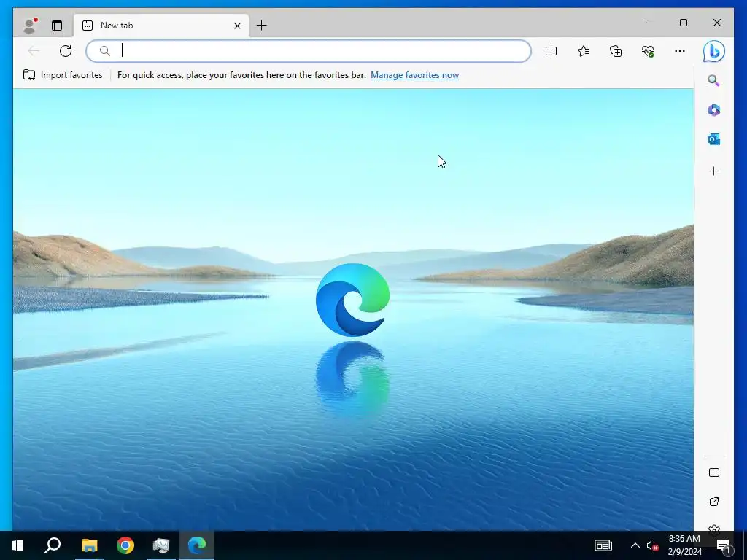Open split screen view
The image size is (747, 560).
[551, 51]
